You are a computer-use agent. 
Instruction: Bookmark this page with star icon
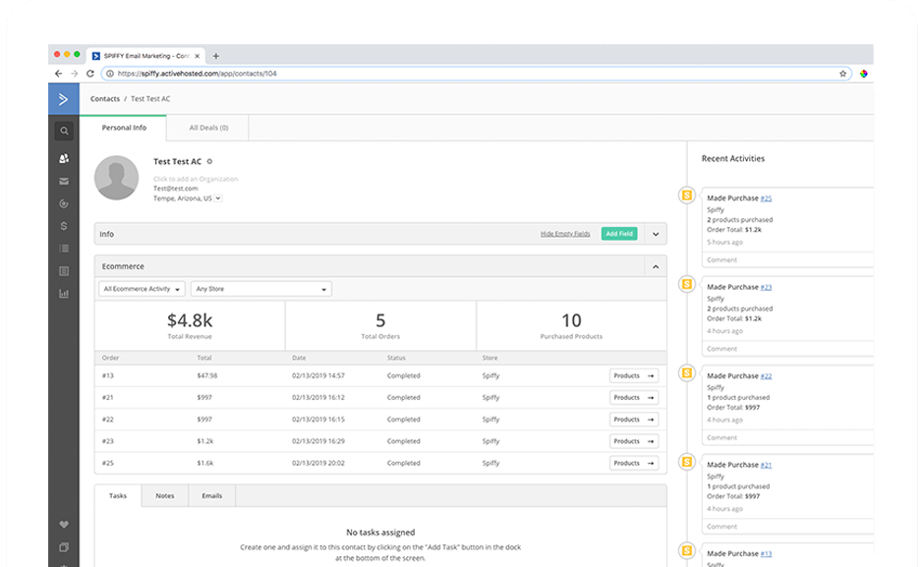pyautogui.click(x=842, y=74)
